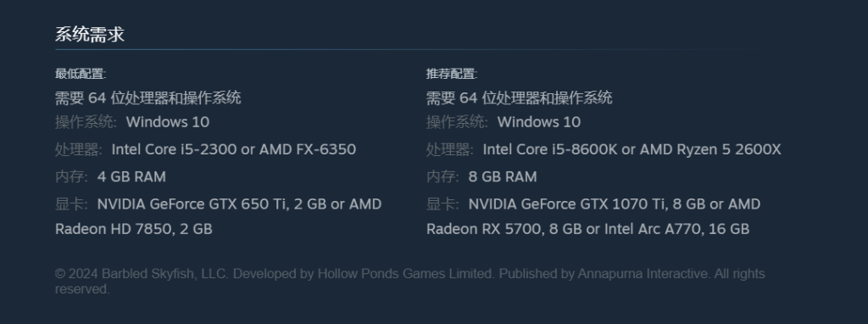This screenshot has width=868, height=324.
Task: Click the minimum 内存 label
Action: [71, 176]
